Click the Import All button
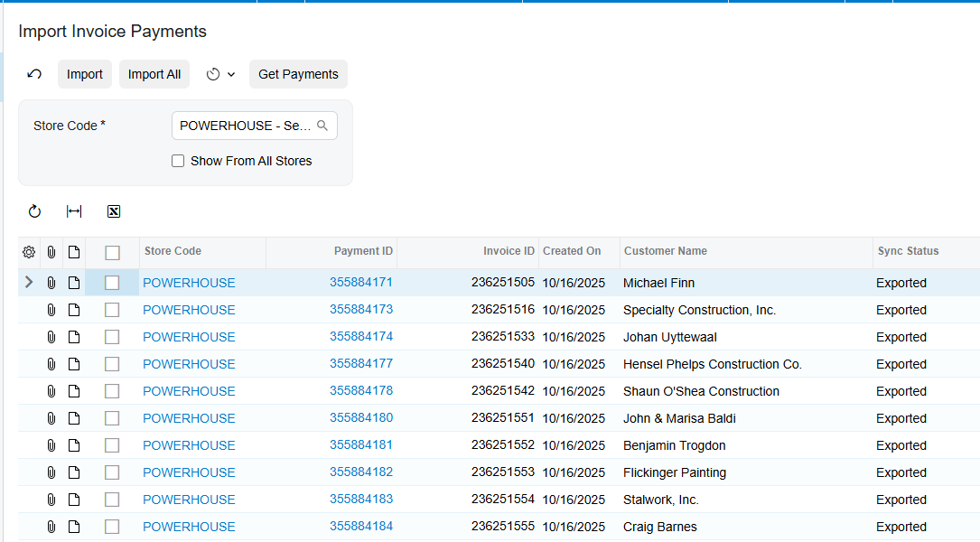 (154, 74)
